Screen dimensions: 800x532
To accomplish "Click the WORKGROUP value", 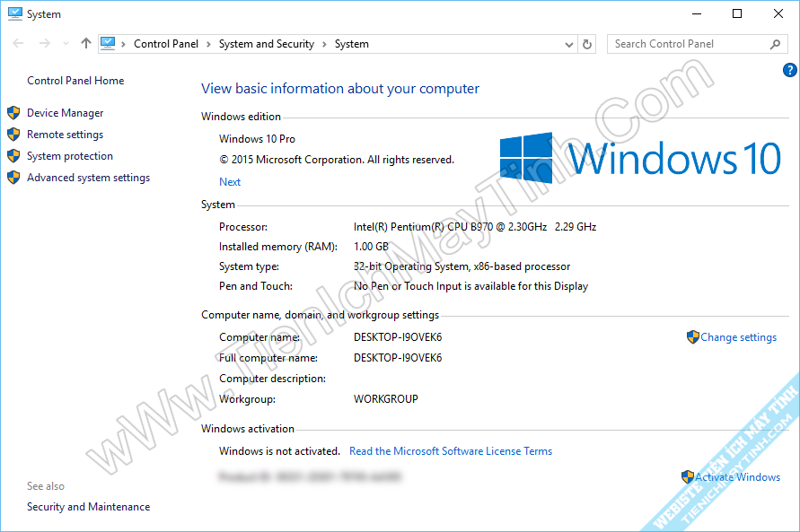I will pyautogui.click(x=386, y=399).
